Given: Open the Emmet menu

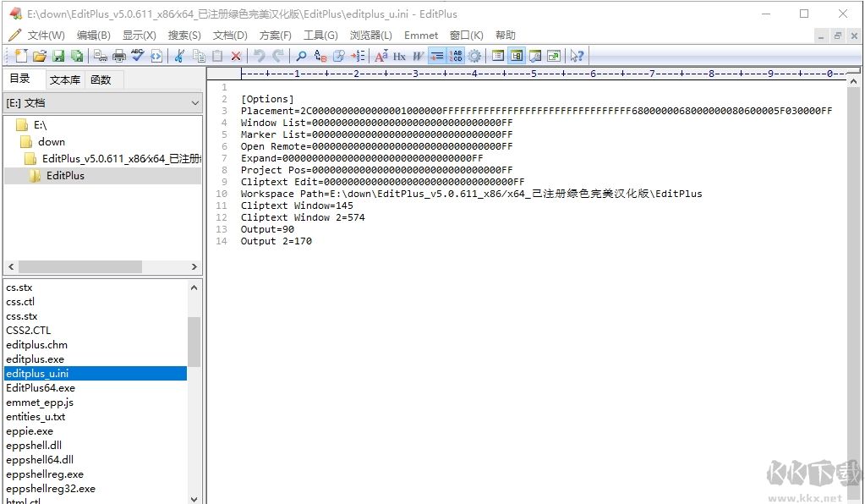Looking at the screenshot, I should pyautogui.click(x=421, y=36).
